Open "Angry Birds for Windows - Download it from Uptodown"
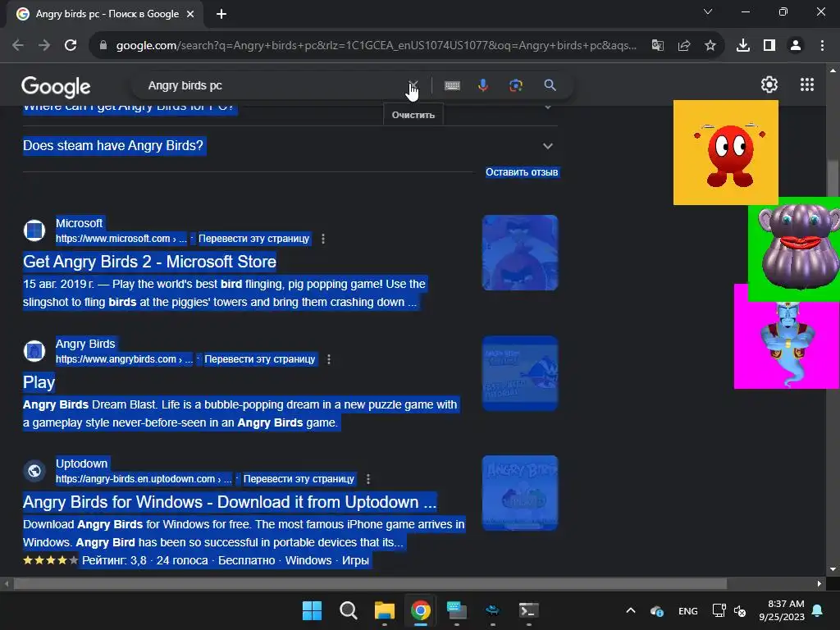The height and width of the screenshot is (630, 840). tap(230, 502)
